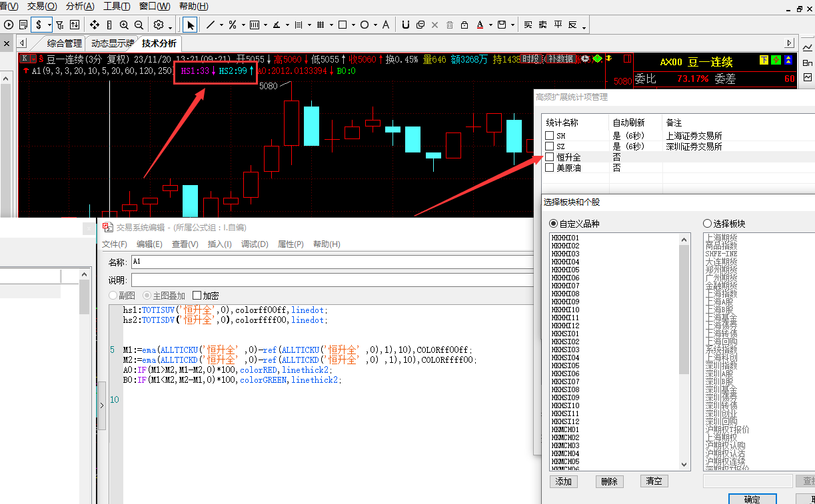Click the 卖 sell toolbar icon
Viewport: 815px width, 504px height.
(542, 25)
